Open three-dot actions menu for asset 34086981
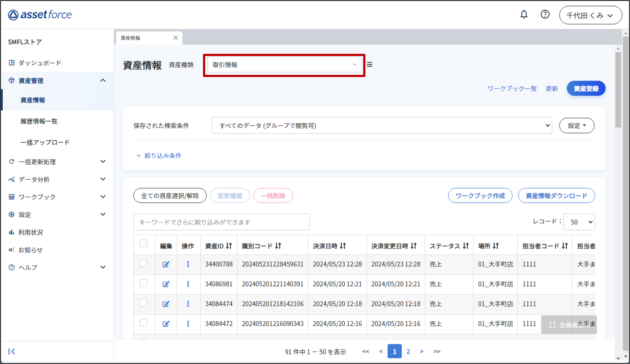630x364 pixels. [x=188, y=284]
